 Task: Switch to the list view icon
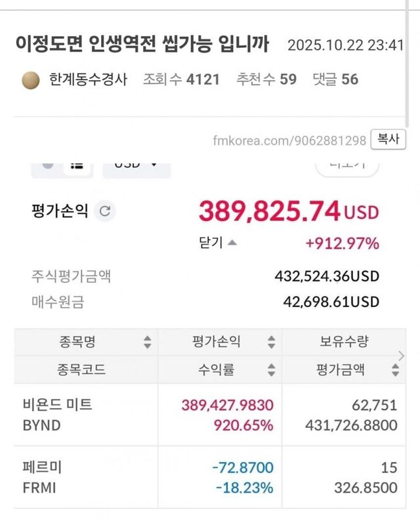click(x=78, y=165)
